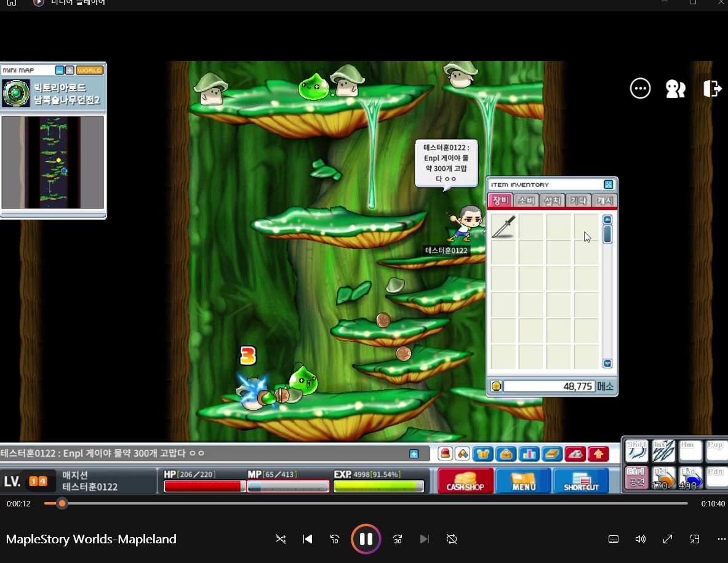Open the character stats bar-chart icon

coord(529,454)
